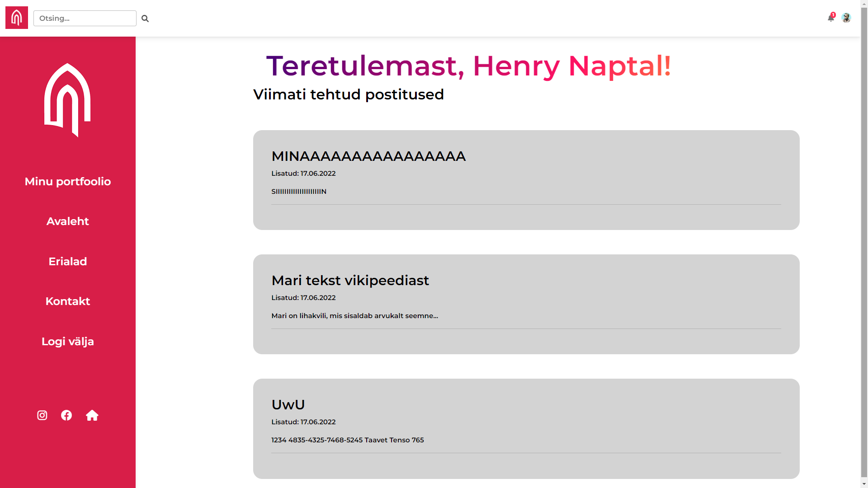Screen dimensions: 868x488
Task: Open the Instagram page from sidebar
Action: coord(42,415)
